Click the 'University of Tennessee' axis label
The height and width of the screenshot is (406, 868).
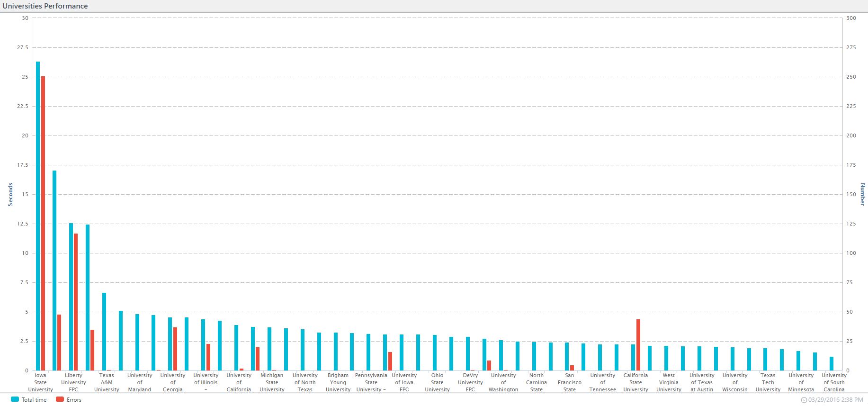pos(603,382)
